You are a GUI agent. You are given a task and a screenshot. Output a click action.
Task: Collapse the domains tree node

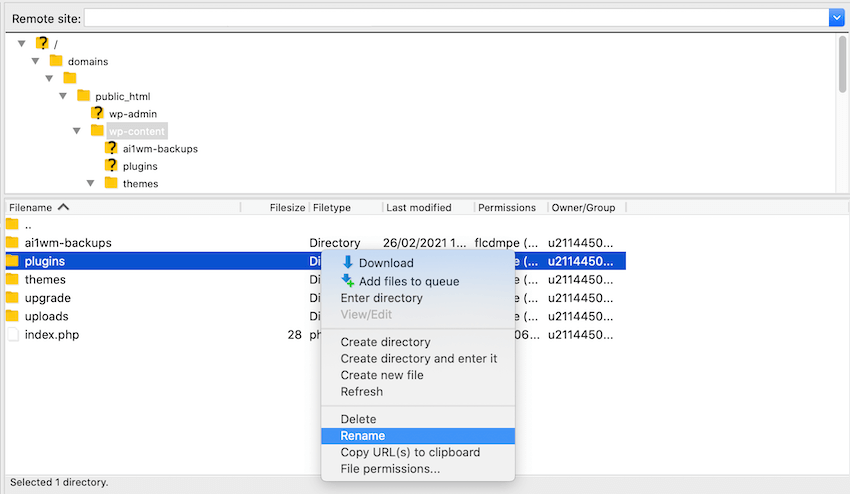pos(35,61)
